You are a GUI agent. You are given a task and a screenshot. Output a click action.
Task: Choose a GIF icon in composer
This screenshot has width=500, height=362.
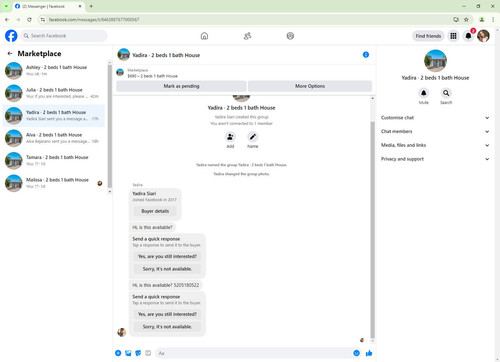148,353
